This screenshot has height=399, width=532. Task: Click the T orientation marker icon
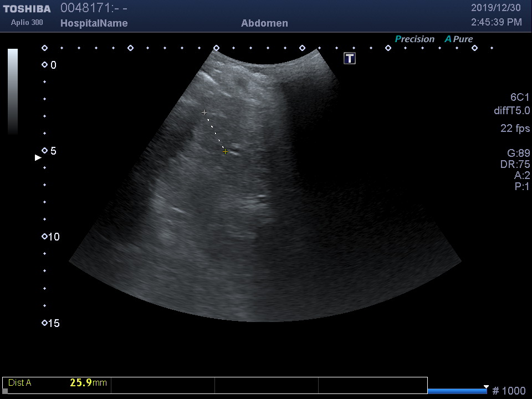350,58
